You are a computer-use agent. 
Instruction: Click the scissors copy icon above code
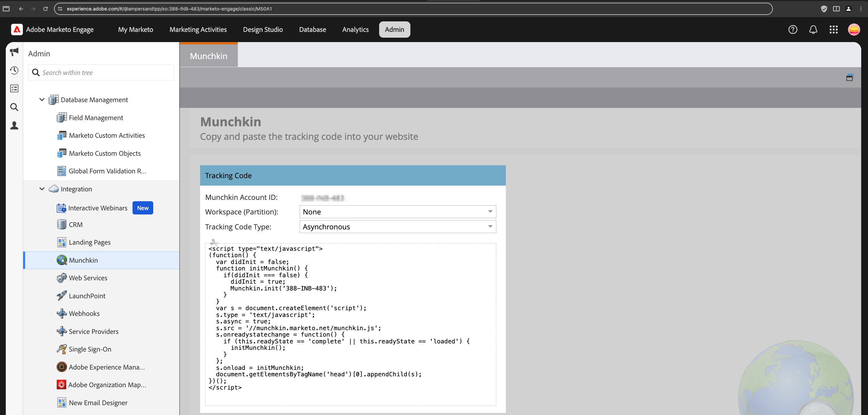pos(214,242)
